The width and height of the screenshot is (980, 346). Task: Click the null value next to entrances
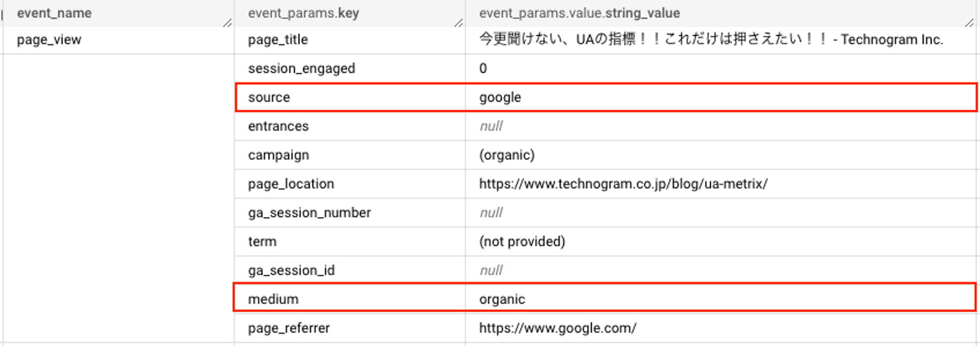pos(491,126)
